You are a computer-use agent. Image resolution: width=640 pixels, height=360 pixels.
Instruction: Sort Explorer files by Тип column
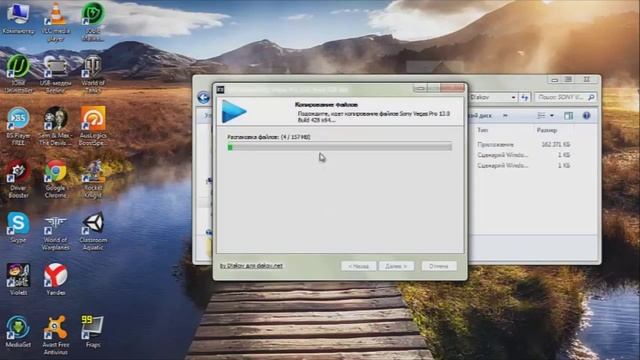[x=482, y=130]
